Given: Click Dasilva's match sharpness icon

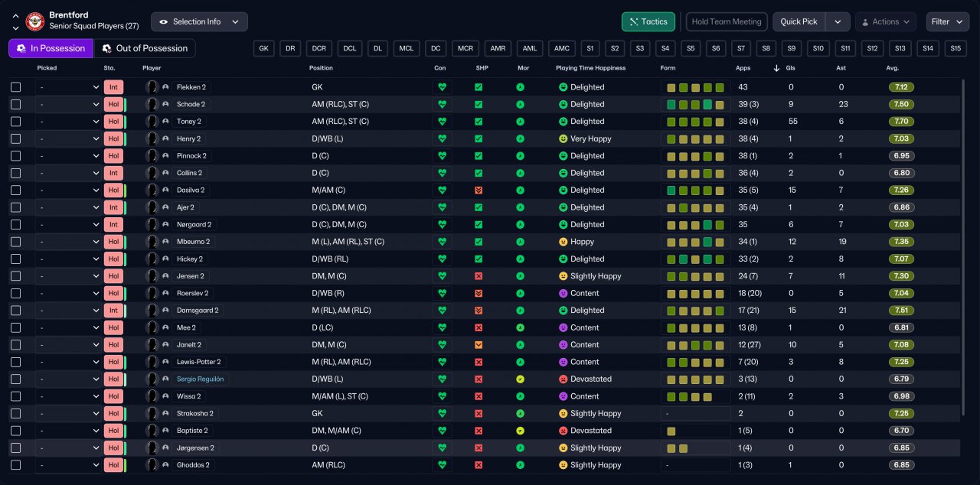Looking at the screenshot, I should [479, 190].
